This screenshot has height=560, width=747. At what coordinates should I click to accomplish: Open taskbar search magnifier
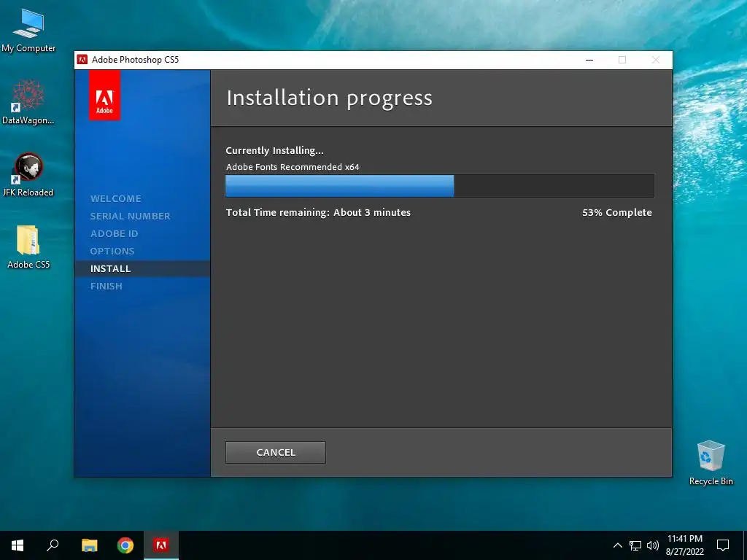[53, 545]
